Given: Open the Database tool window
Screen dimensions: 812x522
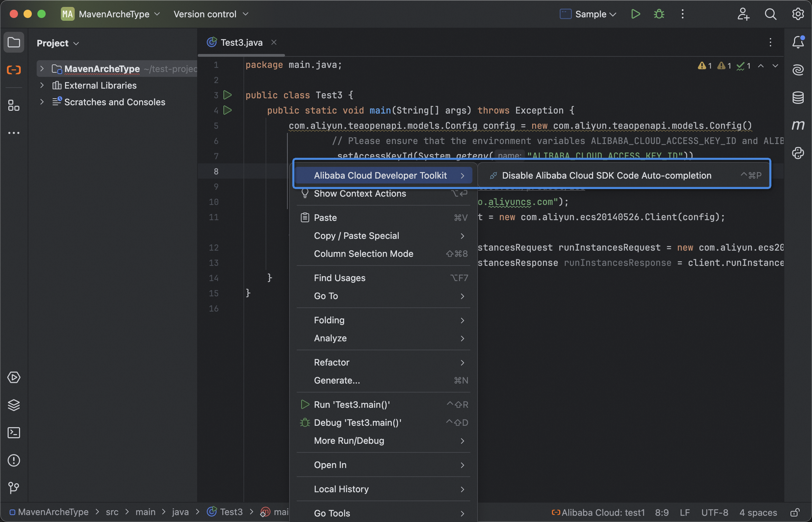Looking at the screenshot, I should tap(798, 98).
